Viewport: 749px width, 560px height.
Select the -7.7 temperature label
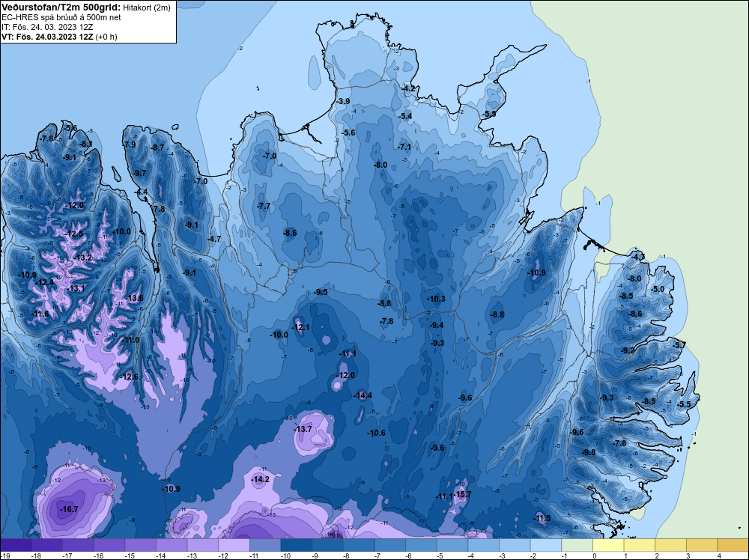pos(264,206)
